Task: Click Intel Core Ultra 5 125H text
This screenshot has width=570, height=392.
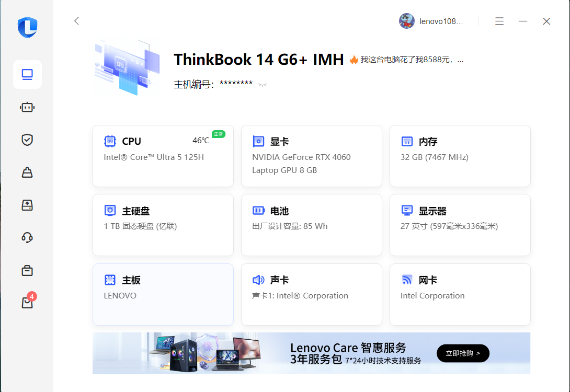Action: click(154, 157)
